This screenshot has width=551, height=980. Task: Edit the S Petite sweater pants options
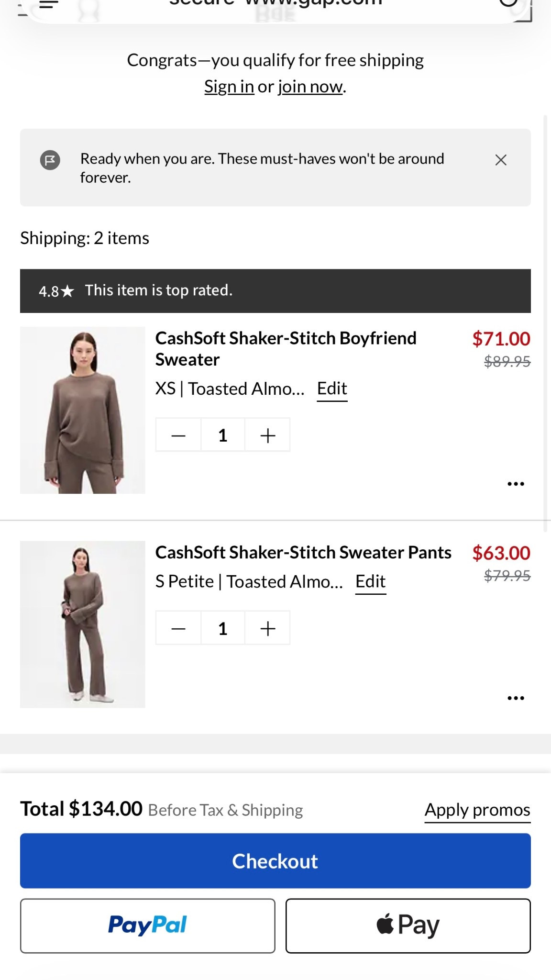point(370,581)
